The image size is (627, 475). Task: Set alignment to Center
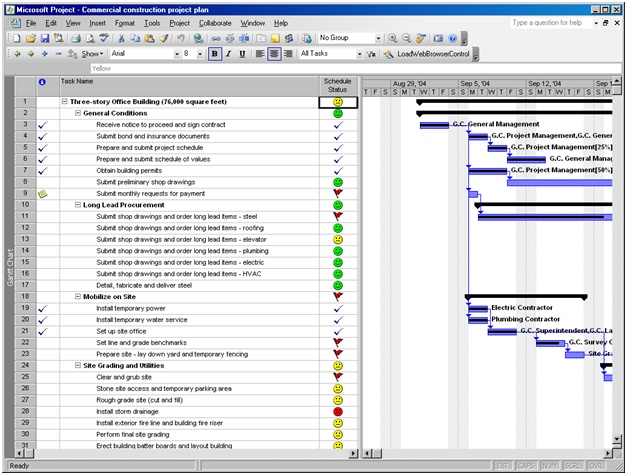[x=274, y=54]
